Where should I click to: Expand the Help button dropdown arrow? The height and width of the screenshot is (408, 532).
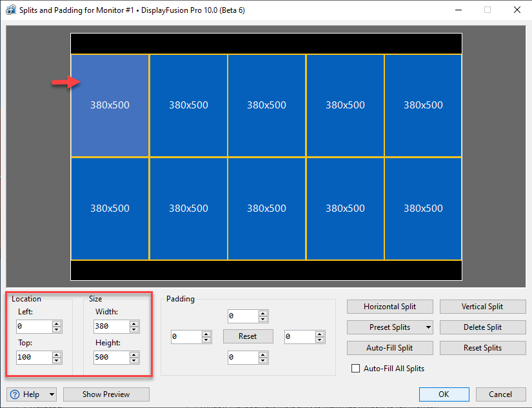pos(51,394)
